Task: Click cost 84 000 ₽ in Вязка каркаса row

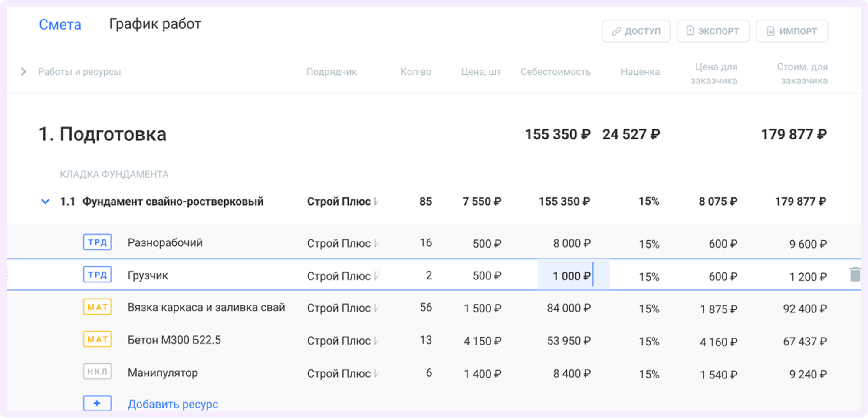Action: 569,308
